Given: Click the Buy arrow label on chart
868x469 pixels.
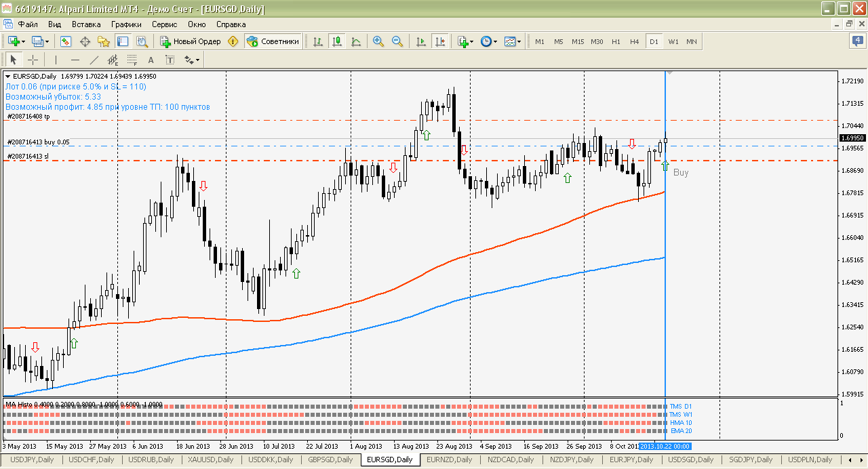Looking at the screenshot, I should (681, 172).
